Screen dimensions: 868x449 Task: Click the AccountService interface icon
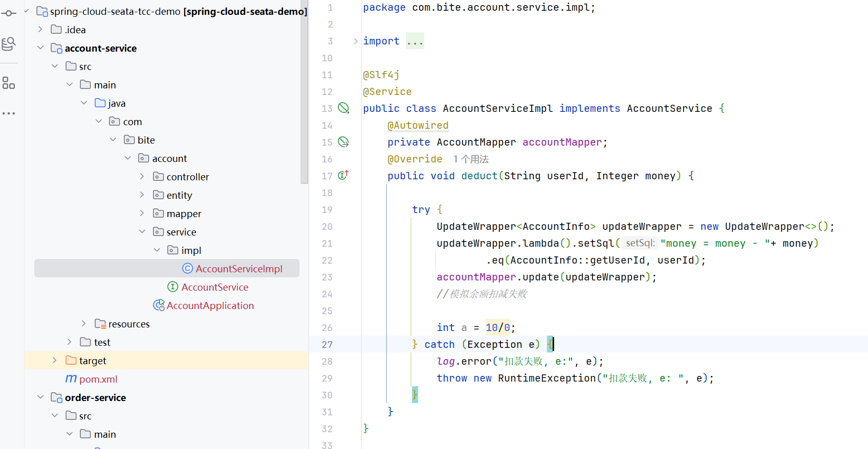point(173,287)
